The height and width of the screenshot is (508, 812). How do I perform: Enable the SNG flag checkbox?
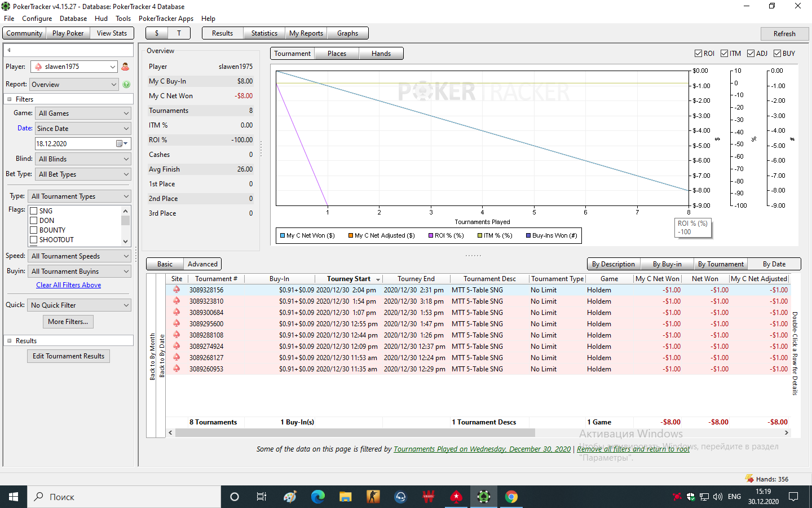[x=34, y=211]
